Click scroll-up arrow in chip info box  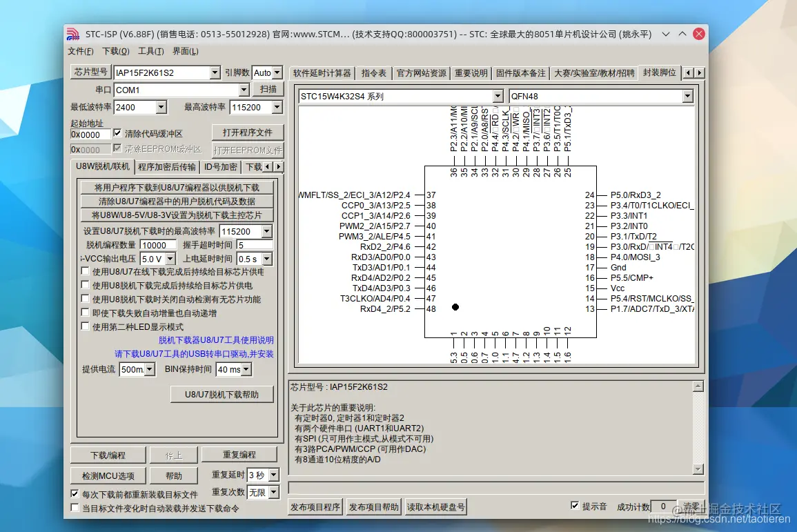[698, 386]
